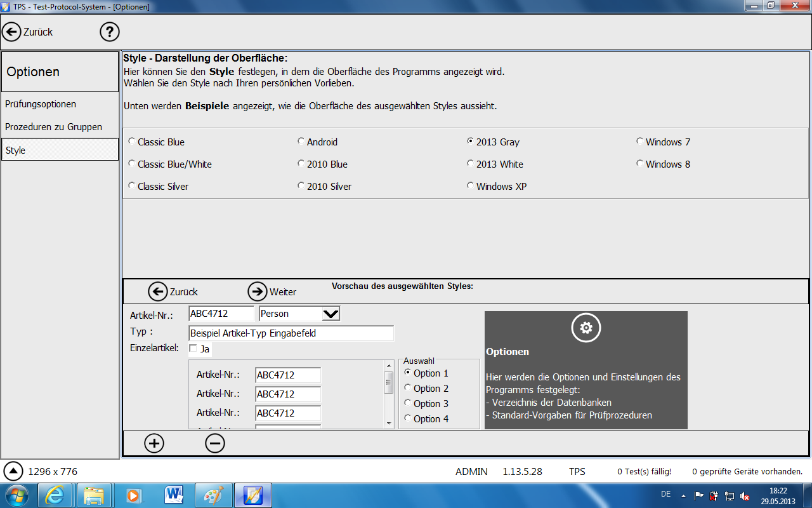Open Microsoft Word taskbar icon
Screen dimensions: 812x508
pyautogui.click(x=173, y=495)
